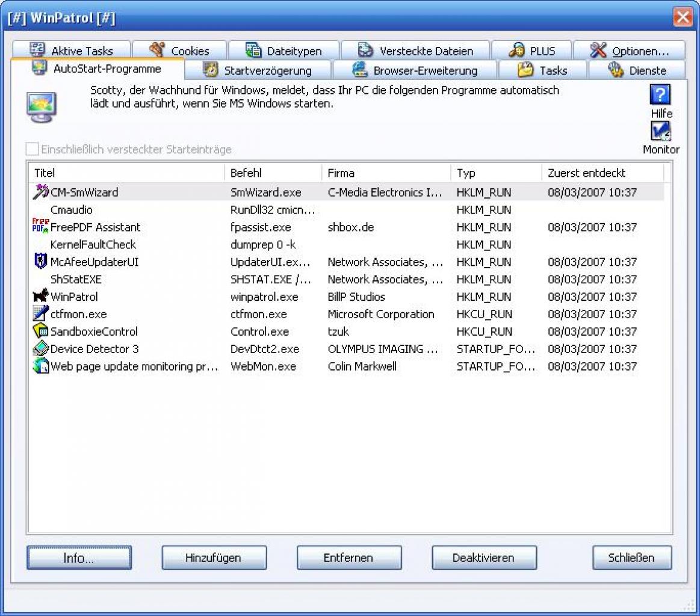Sort list by Firma column header
700x616 pixels.
[x=386, y=173]
